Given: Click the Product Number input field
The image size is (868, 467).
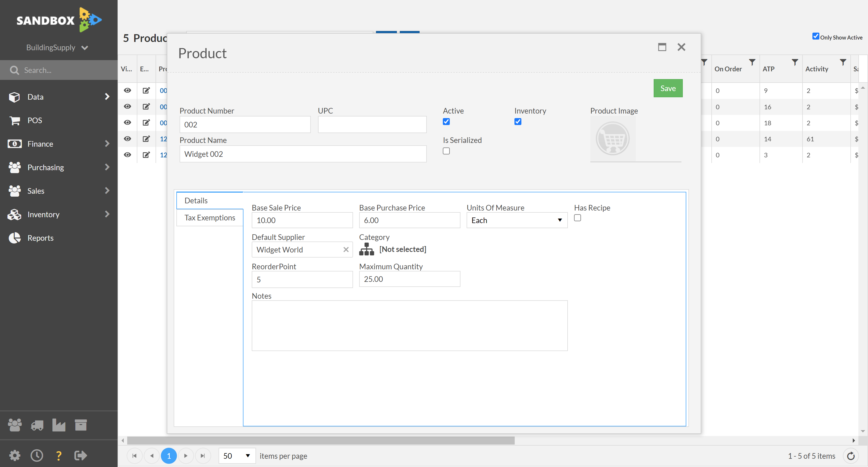Looking at the screenshot, I should point(245,124).
